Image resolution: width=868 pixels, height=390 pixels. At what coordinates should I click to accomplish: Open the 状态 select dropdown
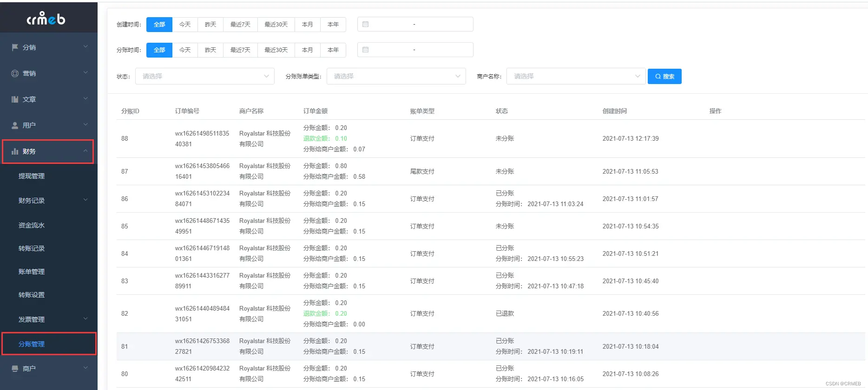click(x=205, y=76)
